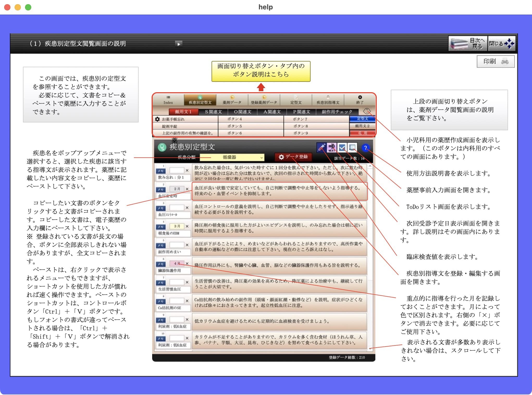Remove the 4月 marker using its × button
Screen dimensions: 532x395
point(187,264)
